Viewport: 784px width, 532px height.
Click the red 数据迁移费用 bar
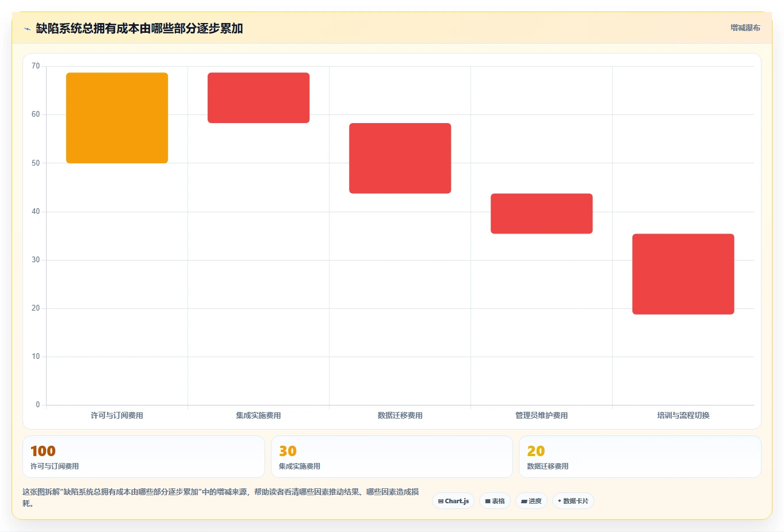coord(400,158)
